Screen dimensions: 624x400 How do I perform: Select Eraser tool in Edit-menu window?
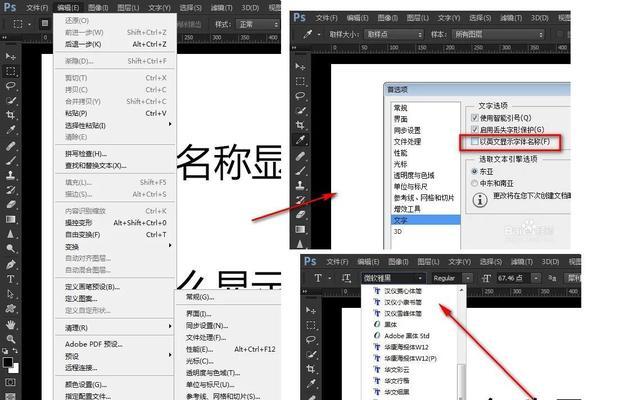point(10,204)
